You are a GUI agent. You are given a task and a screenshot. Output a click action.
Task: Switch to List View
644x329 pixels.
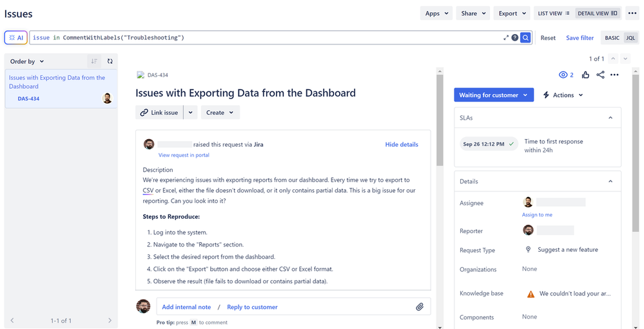pyautogui.click(x=554, y=13)
